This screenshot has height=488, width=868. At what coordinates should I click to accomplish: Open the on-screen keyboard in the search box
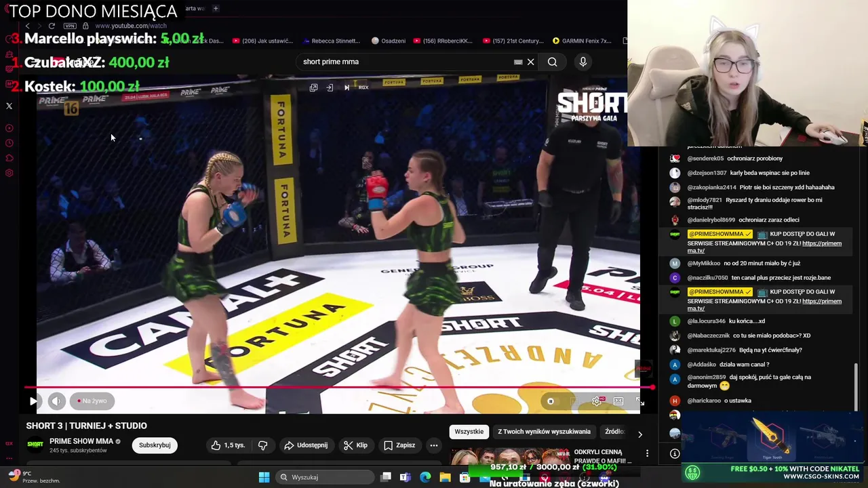tap(518, 62)
